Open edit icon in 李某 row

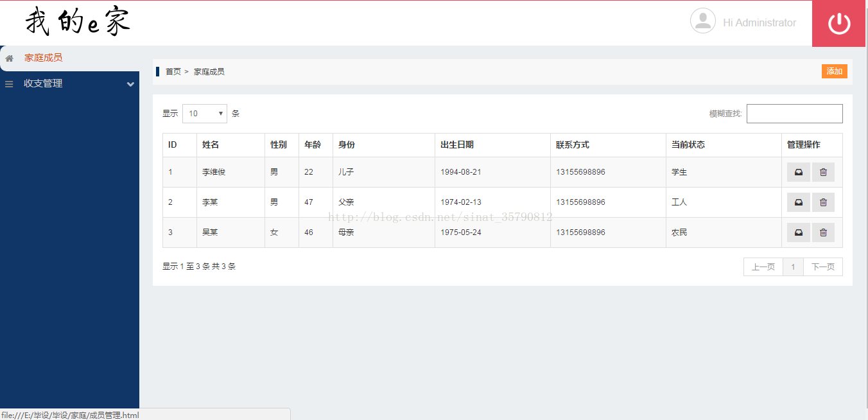click(799, 202)
